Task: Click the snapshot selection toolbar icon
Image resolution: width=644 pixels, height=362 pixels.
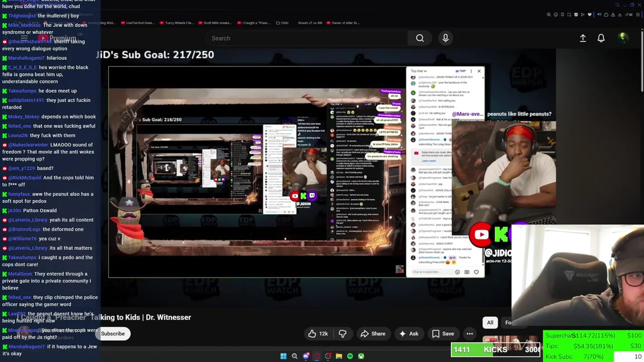Action: pyautogui.click(x=569, y=15)
